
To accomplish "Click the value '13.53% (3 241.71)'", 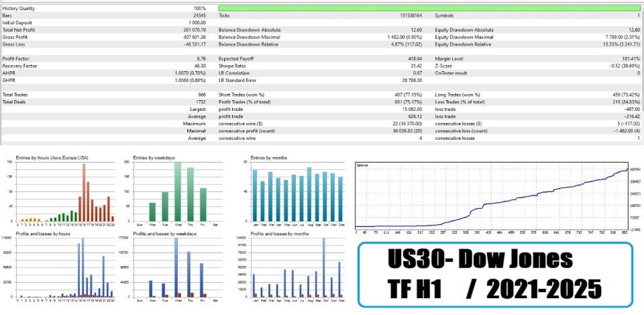I will [621, 44].
